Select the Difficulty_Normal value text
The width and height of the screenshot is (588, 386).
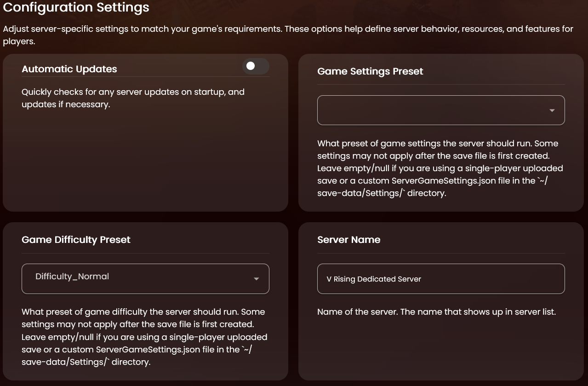point(72,277)
